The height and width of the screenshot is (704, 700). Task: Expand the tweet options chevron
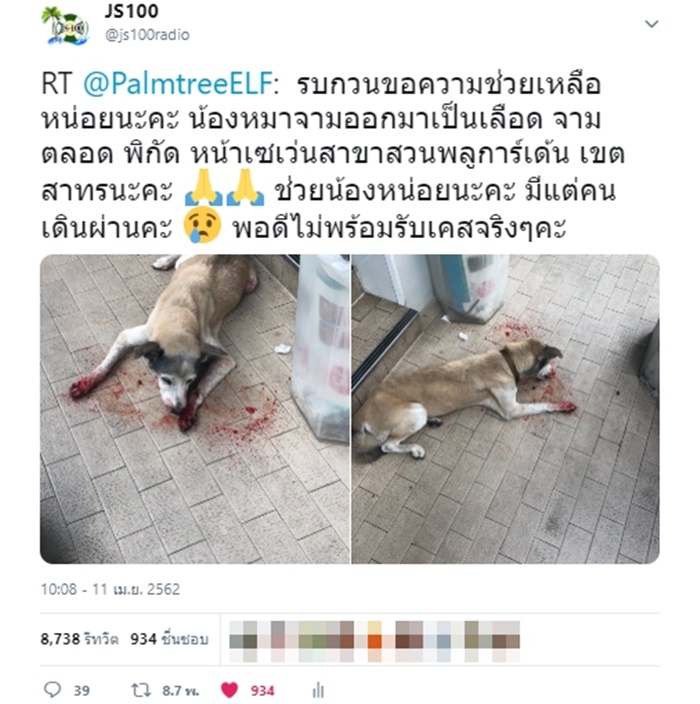pyautogui.click(x=652, y=23)
